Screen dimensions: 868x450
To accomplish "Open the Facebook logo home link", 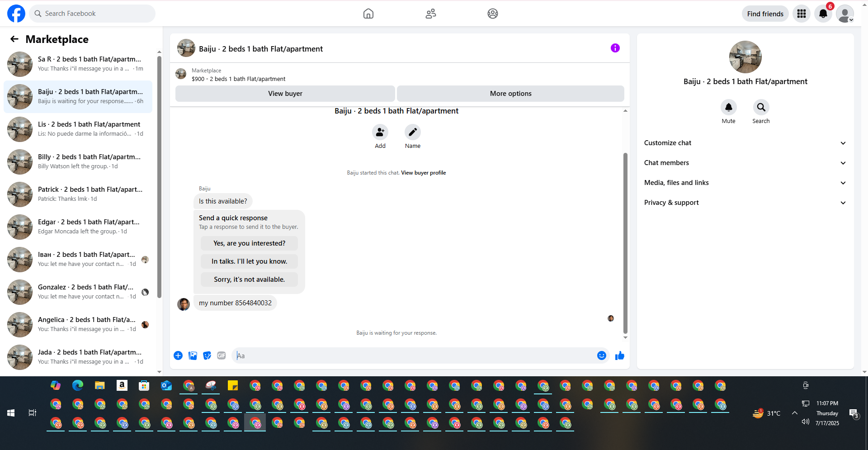I will click(16, 14).
